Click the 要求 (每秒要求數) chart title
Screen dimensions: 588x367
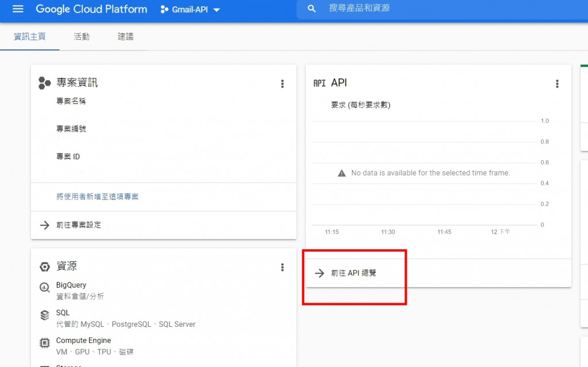[361, 105]
